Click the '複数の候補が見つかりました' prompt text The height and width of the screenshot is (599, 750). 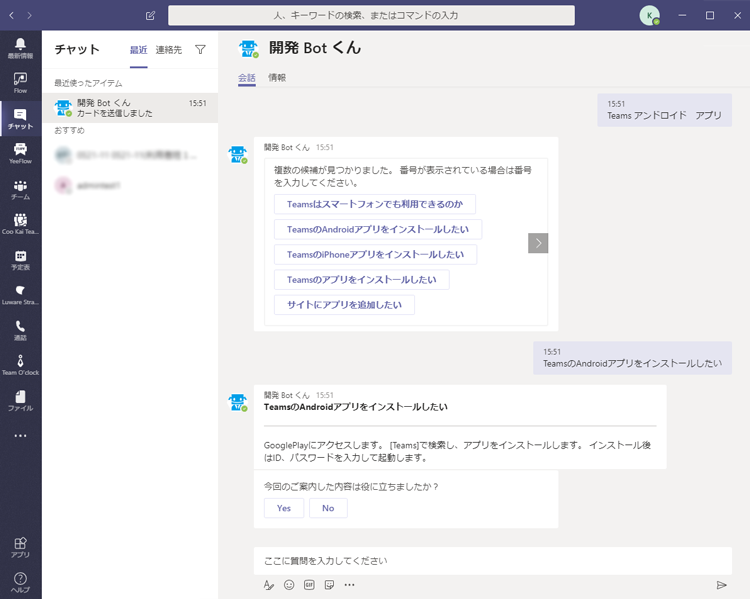coord(403,176)
